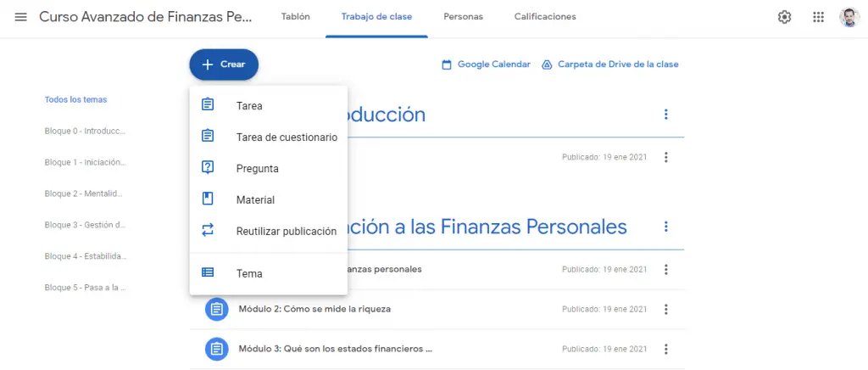Click the Módulo 2 assignment icon
The width and height of the screenshot is (868, 370).
(x=217, y=309)
